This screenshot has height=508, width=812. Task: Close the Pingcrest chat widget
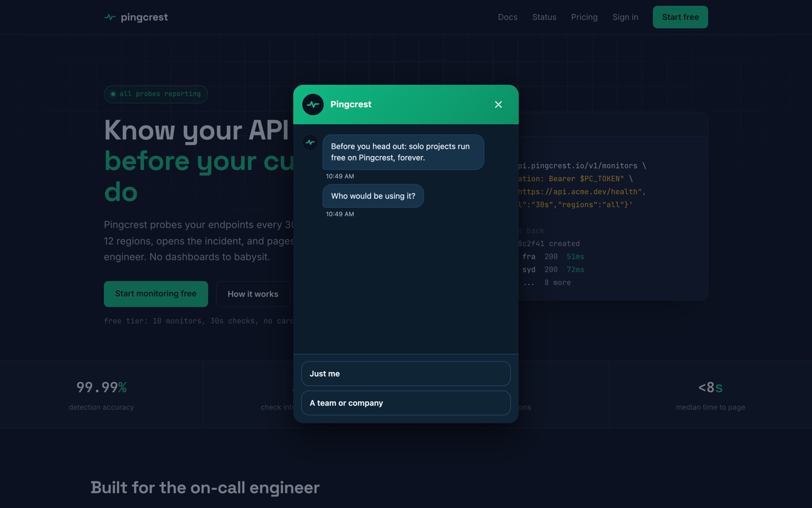coord(498,104)
